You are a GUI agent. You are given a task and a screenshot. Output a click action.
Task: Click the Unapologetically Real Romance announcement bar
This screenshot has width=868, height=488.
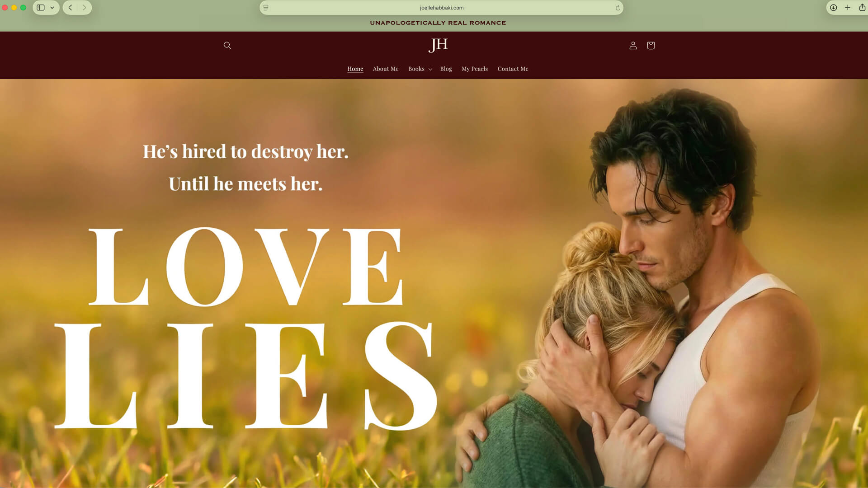point(438,23)
